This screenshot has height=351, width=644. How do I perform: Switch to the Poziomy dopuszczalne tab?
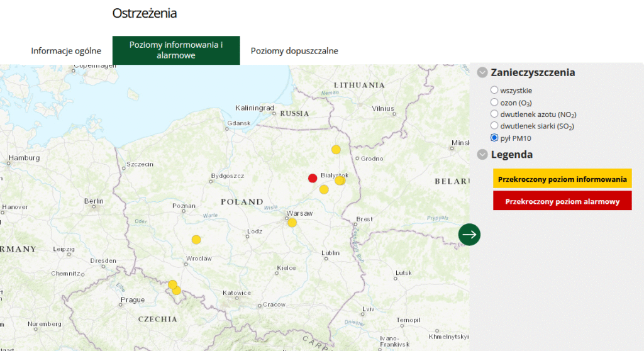[x=294, y=50]
